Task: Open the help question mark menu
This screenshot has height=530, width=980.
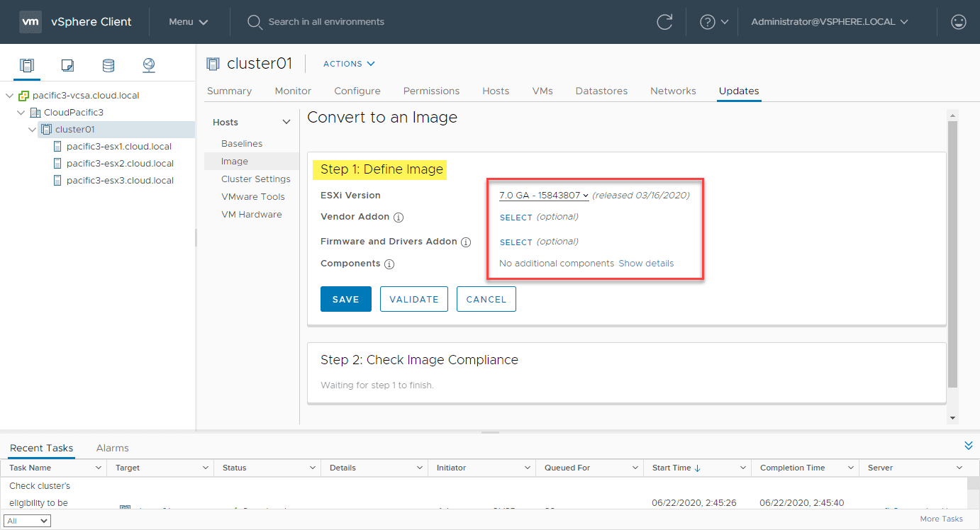Action: (x=713, y=22)
